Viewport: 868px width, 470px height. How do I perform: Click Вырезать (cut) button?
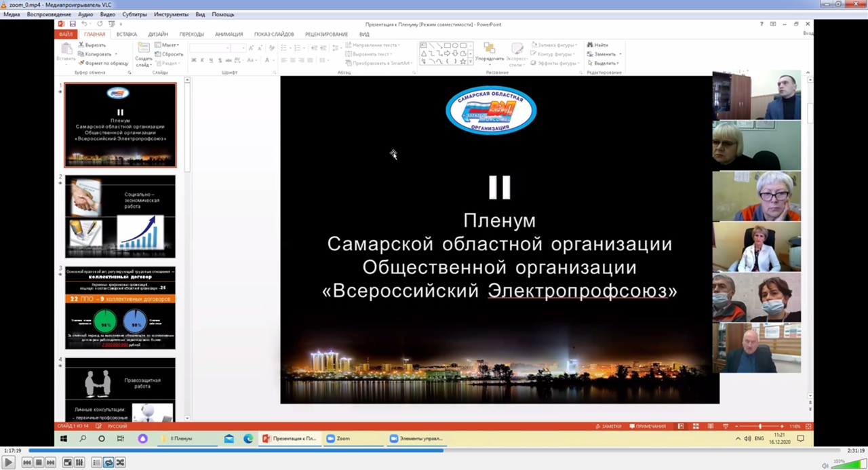(92, 45)
